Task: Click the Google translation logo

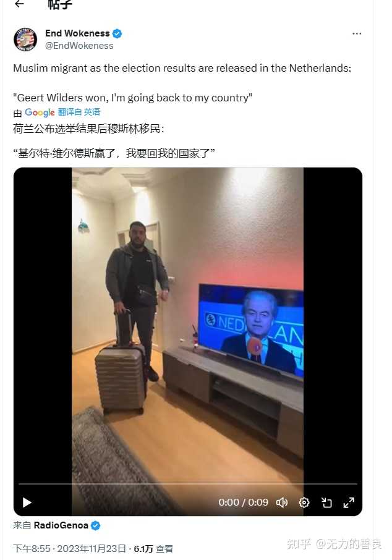Action: [40, 112]
